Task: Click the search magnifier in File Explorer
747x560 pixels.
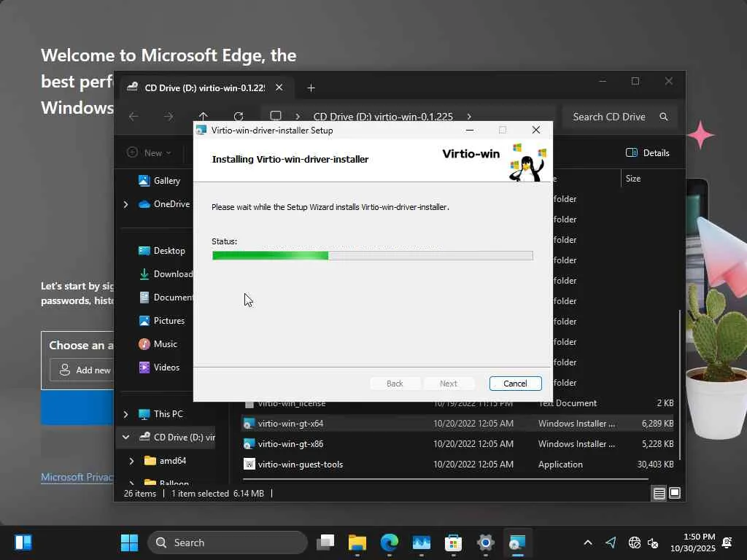Action: point(664,117)
